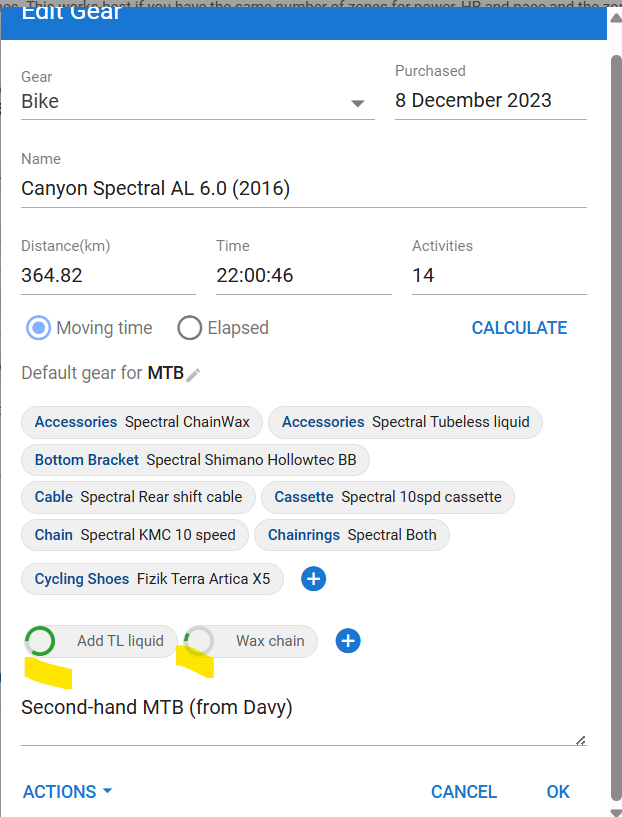This screenshot has width=622, height=817.
Task: Click plus icon next to Wax chain
Action: point(348,641)
